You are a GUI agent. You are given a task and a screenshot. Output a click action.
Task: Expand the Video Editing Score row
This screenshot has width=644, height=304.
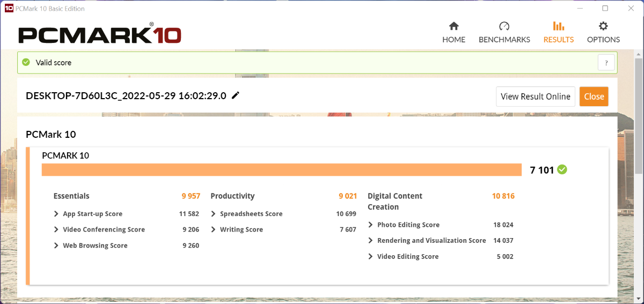pos(371,257)
